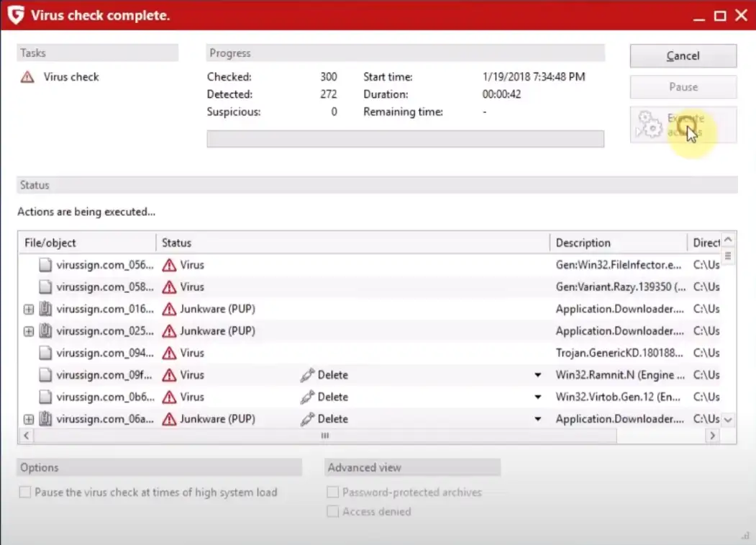Viewport: 756px width, 545px height.
Task: Toggle Password-protected archives checkbox
Action: (332, 492)
